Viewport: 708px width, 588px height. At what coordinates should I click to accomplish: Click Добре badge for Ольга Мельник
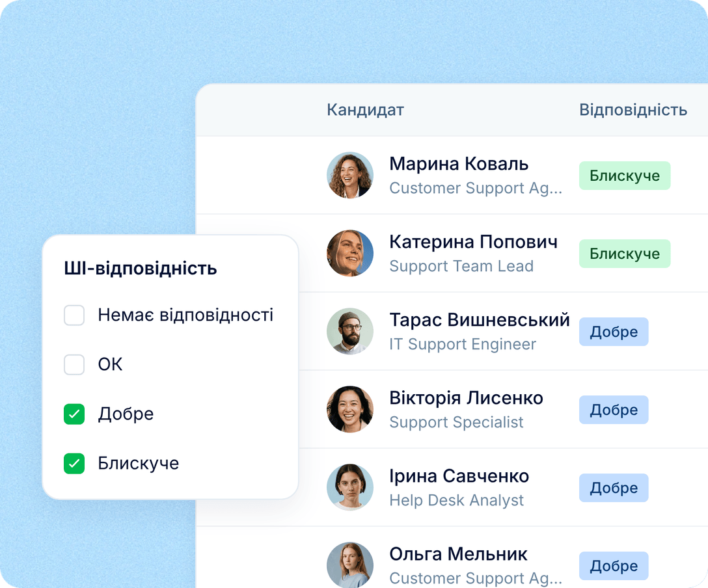click(x=614, y=566)
